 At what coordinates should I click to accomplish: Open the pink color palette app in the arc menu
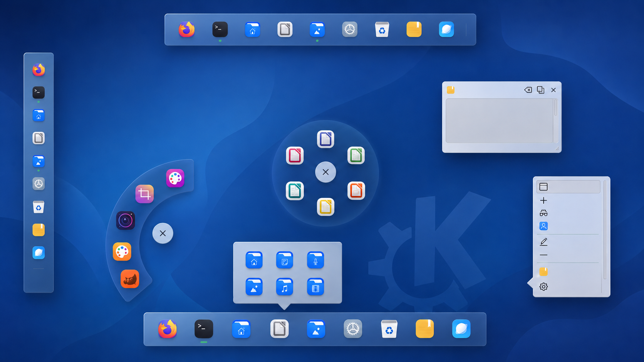175,178
